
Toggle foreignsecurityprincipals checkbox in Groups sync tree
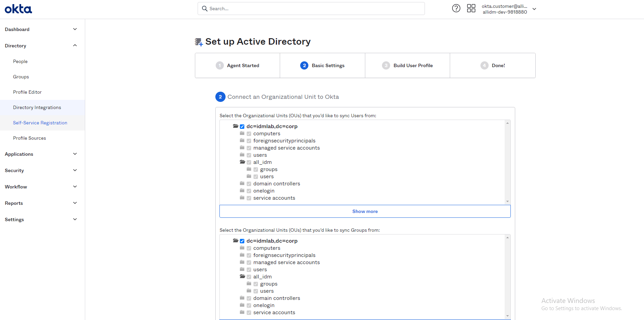(249, 255)
